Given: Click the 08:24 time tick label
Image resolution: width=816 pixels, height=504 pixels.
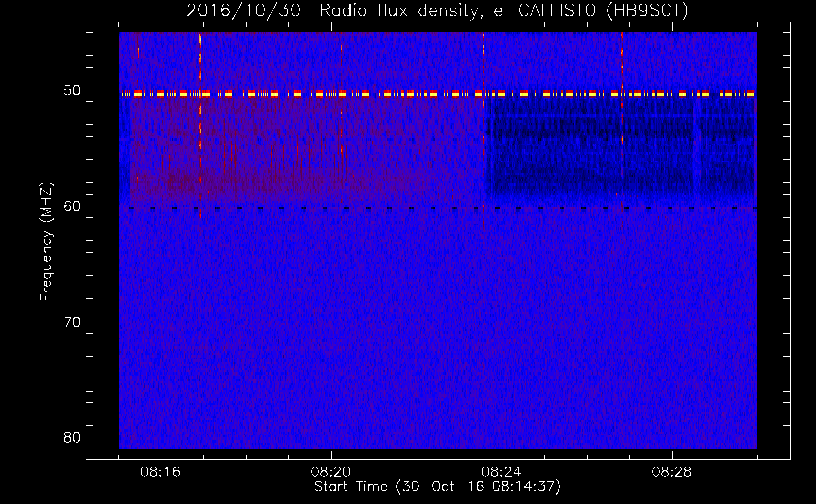Looking at the screenshot, I should coord(501,472).
